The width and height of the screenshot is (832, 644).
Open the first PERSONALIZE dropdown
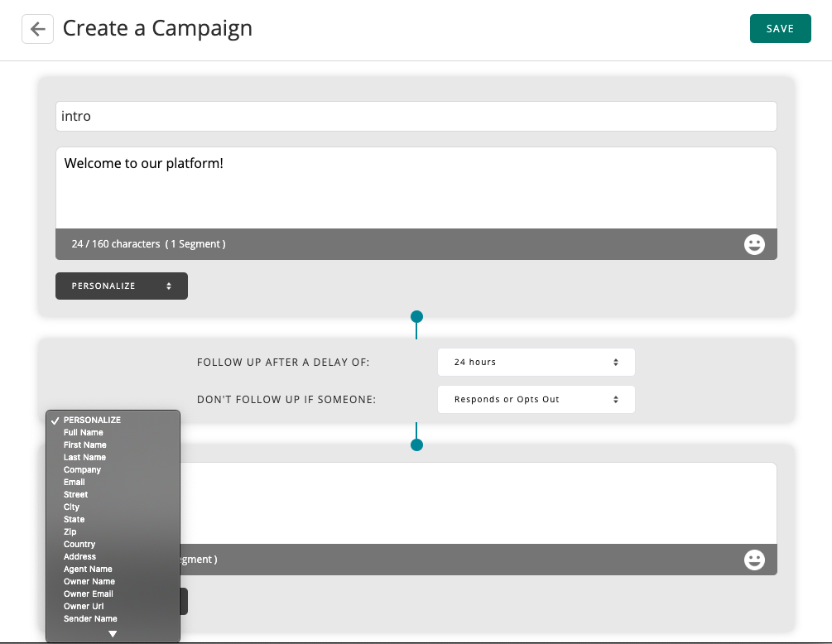pyautogui.click(x=122, y=286)
